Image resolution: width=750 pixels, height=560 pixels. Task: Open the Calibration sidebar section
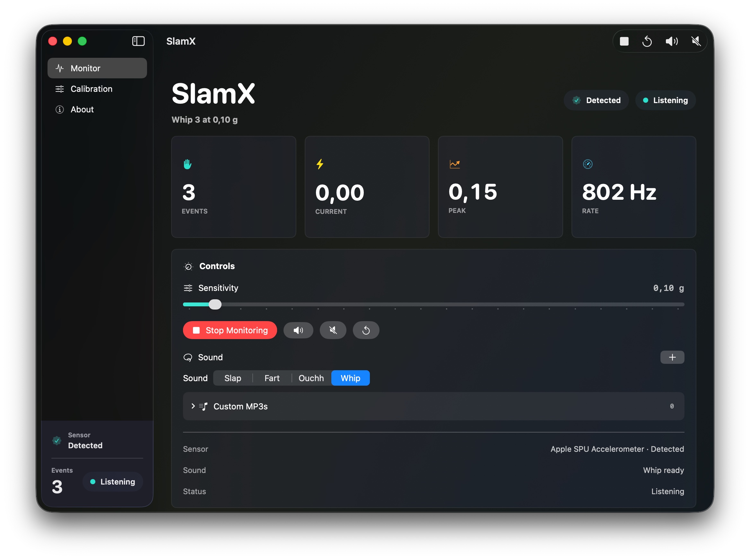point(97,89)
